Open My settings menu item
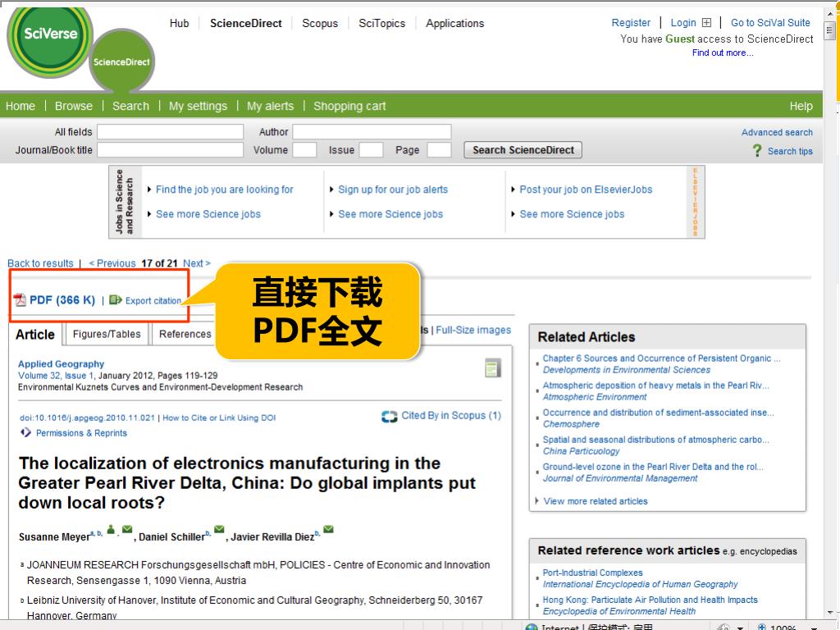840x630 pixels. 199,106
